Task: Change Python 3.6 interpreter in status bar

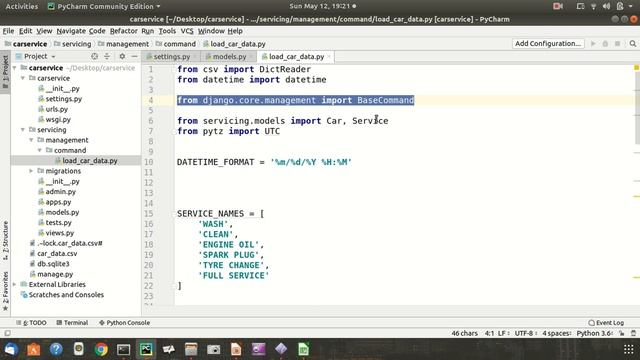Action: [x=595, y=333]
